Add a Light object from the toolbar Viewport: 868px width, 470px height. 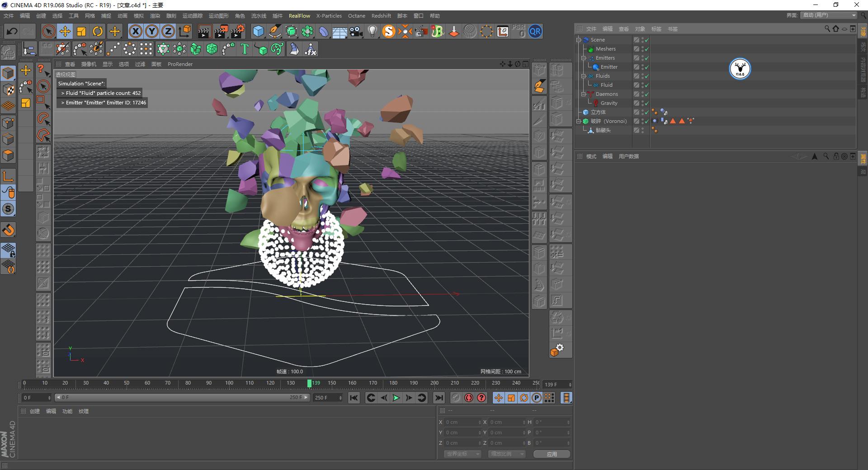[x=372, y=31]
